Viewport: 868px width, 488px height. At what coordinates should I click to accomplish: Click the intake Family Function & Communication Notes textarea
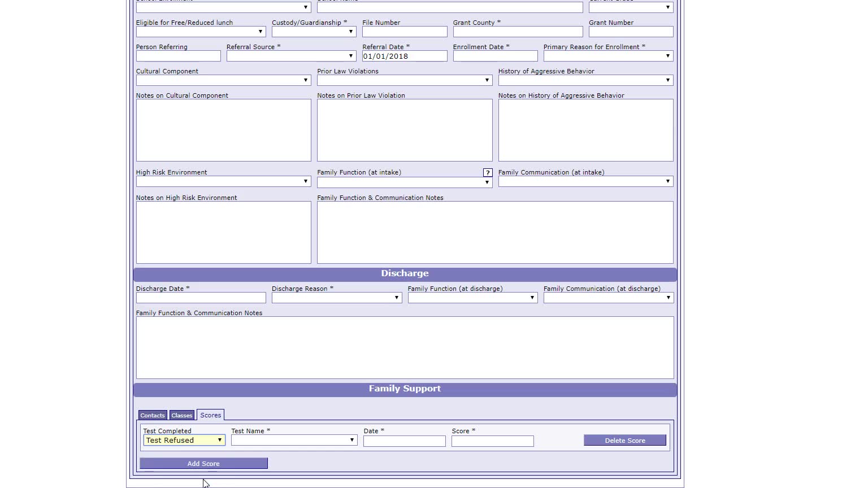click(x=495, y=233)
